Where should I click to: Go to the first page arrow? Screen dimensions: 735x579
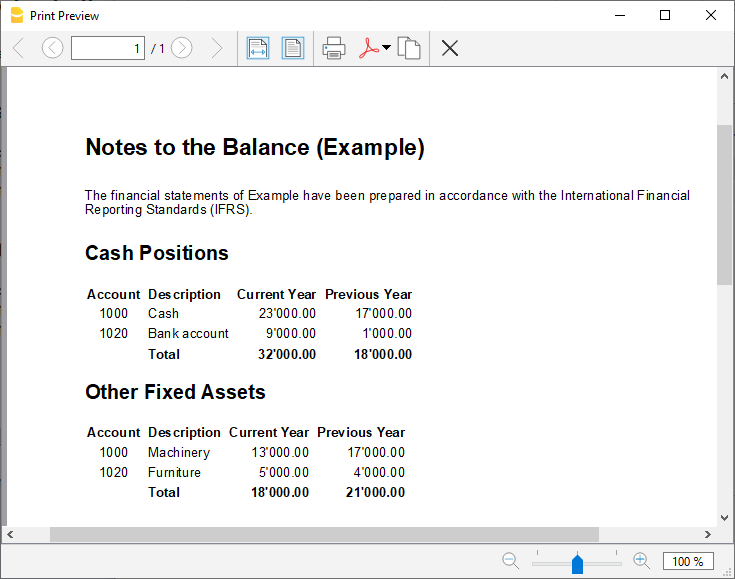pyautogui.click(x=18, y=48)
